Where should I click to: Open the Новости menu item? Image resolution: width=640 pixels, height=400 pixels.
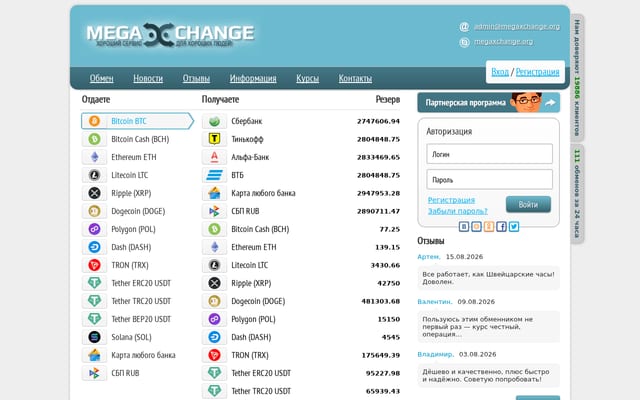coord(148,78)
